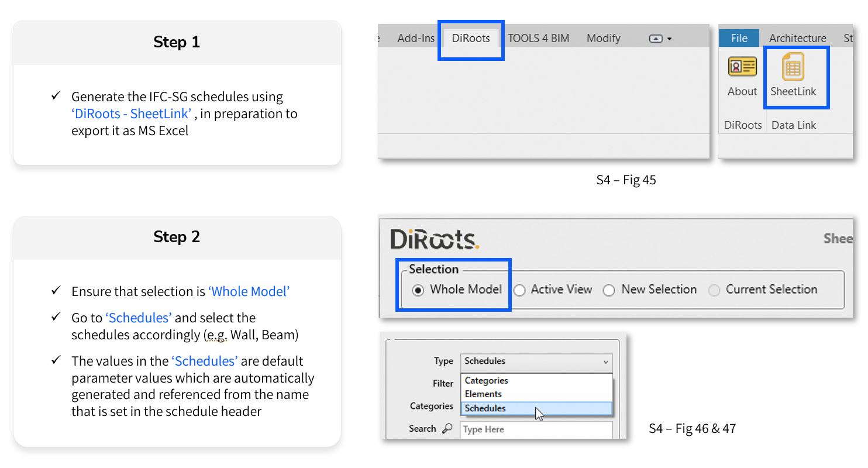The height and width of the screenshot is (468, 868).
Task: Click the search magnifier icon
Action: click(x=447, y=429)
